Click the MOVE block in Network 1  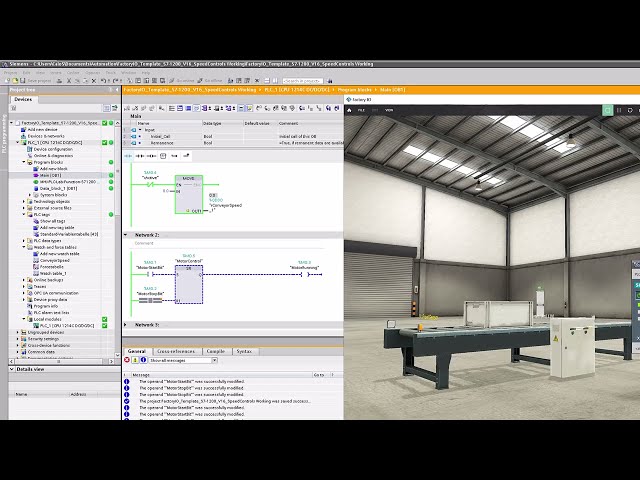[189, 194]
